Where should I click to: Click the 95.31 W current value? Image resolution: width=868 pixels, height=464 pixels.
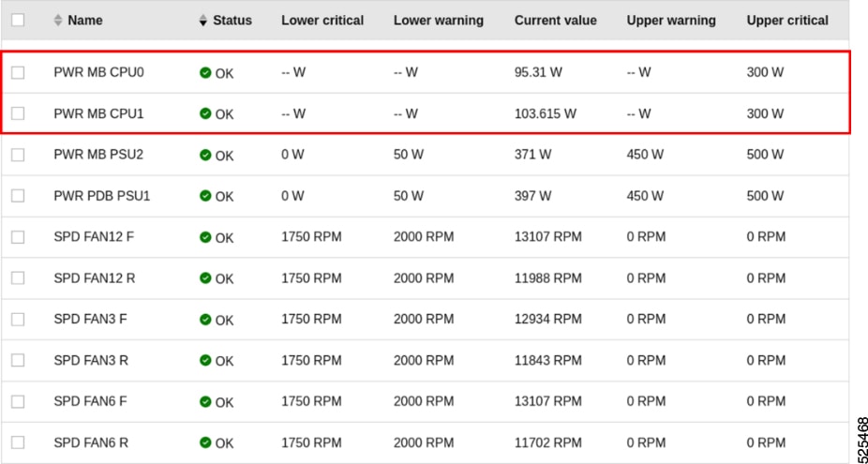coord(538,72)
